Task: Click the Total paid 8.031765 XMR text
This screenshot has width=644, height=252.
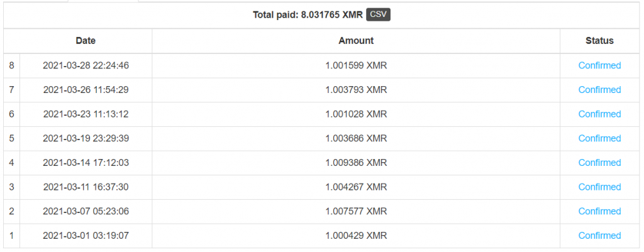Action: click(x=308, y=14)
